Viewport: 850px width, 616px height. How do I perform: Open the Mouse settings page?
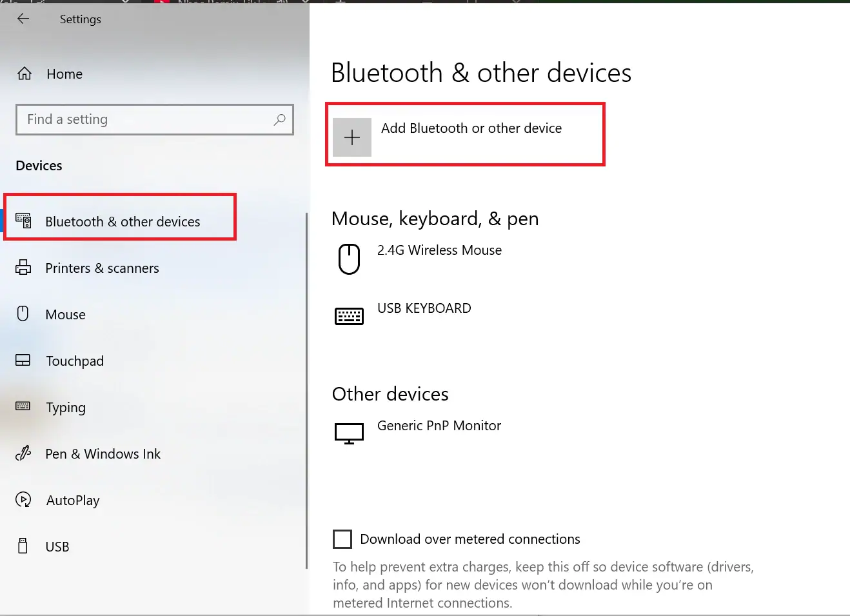pos(65,315)
